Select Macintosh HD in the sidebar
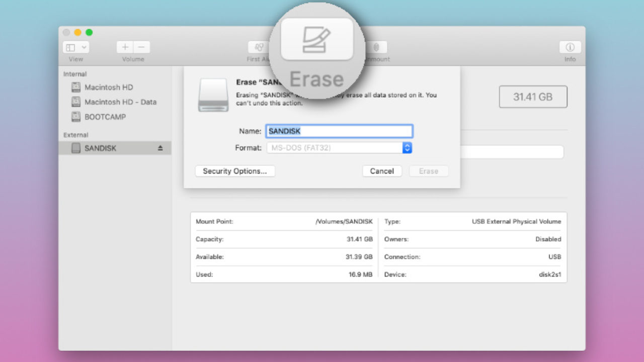Image resolution: width=644 pixels, height=362 pixels. pos(109,87)
